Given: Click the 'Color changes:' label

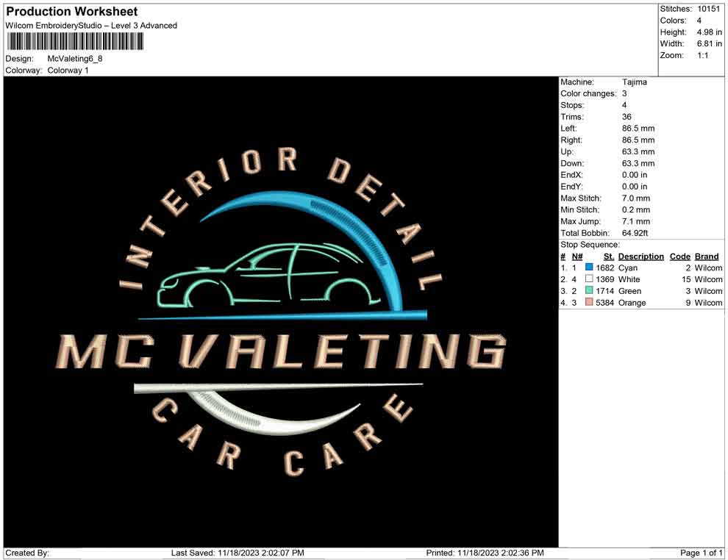Looking at the screenshot, I should (588, 93).
